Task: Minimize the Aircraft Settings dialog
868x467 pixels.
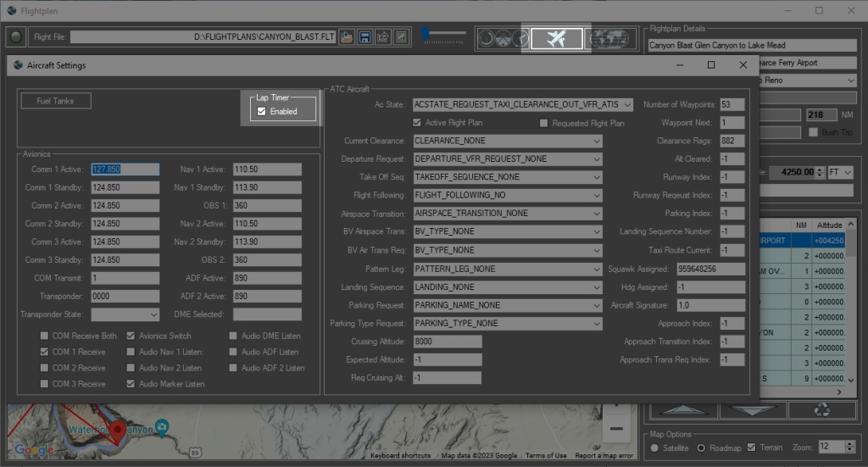Action: [680, 65]
